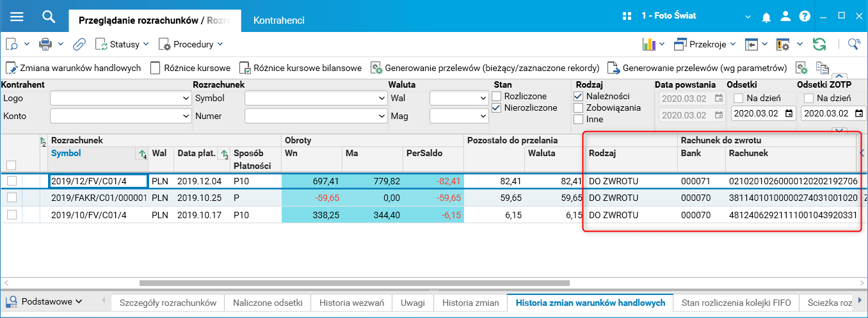Open the Historia zmian tab
Image resolution: width=868 pixels, height=318 pixels.
point(470,303)
